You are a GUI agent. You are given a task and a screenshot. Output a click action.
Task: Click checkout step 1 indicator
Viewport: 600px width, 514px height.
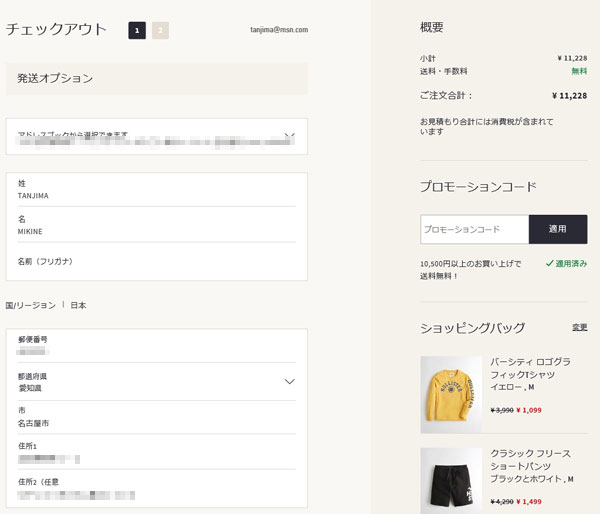coord(137,30)
